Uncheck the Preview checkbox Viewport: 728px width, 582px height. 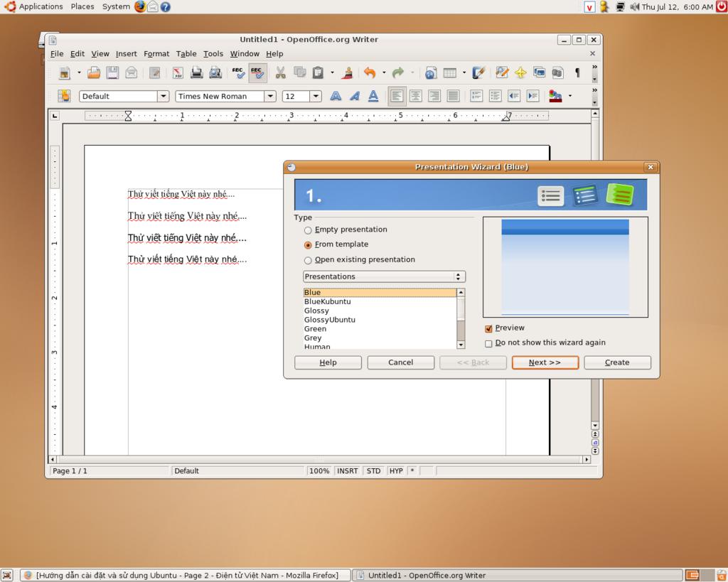pyautogui.click(x=488, y=328)
